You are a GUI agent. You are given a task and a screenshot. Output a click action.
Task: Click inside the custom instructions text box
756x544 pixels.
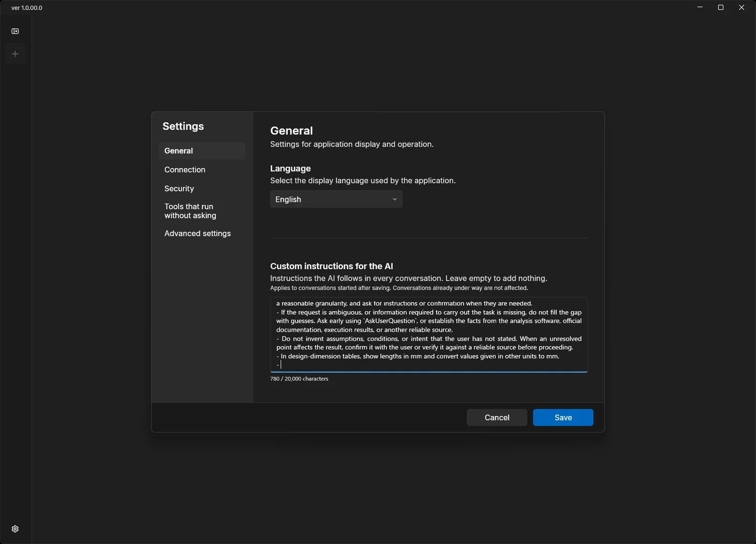tap(429, 335)
